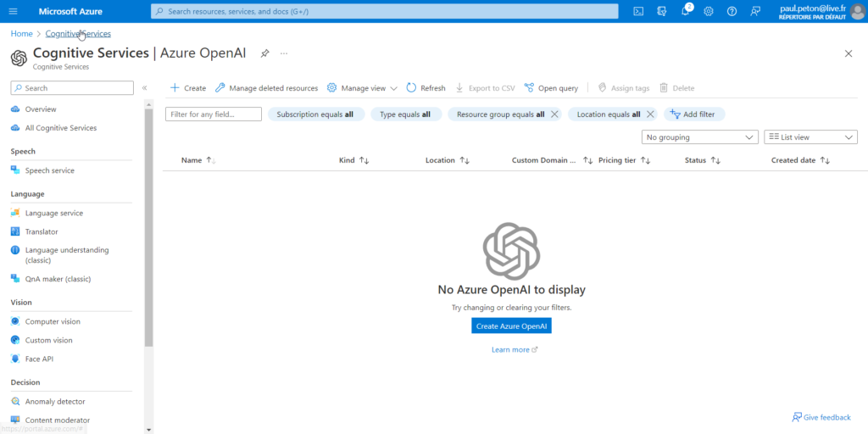Sort by Location column
This screenshot has width=868, height=434.
coord(448,160)
